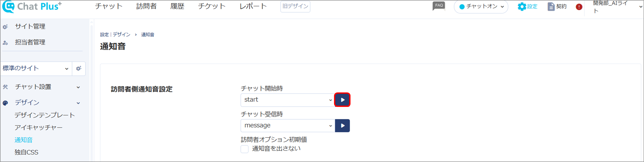Open the message sound dropdown
Screen dimensions: 644x162
288,126
